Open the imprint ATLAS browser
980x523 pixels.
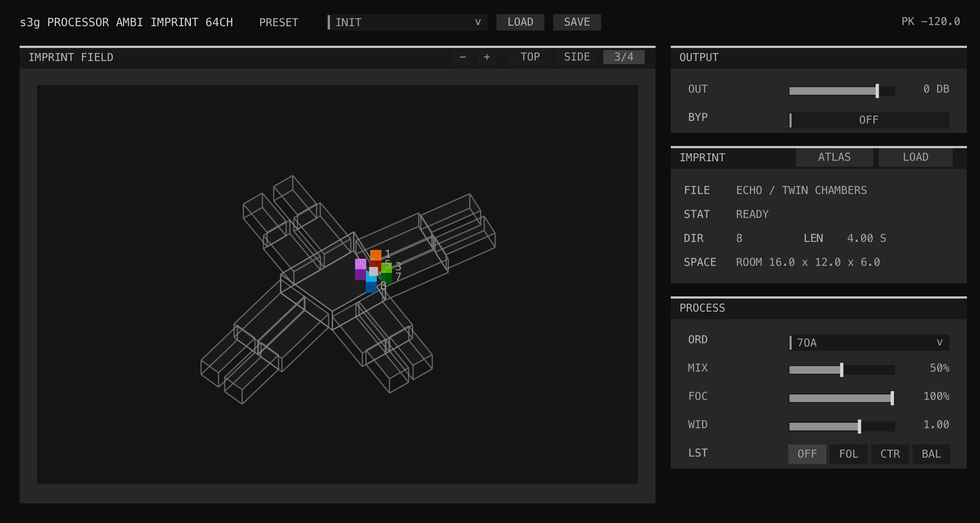[834, 157]
